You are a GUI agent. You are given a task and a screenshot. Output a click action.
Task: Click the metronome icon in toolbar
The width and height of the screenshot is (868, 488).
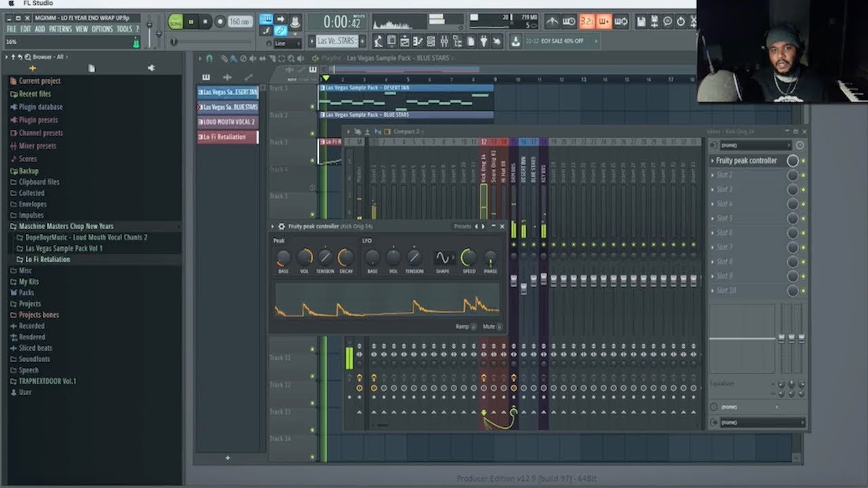(x=553, y=22)
